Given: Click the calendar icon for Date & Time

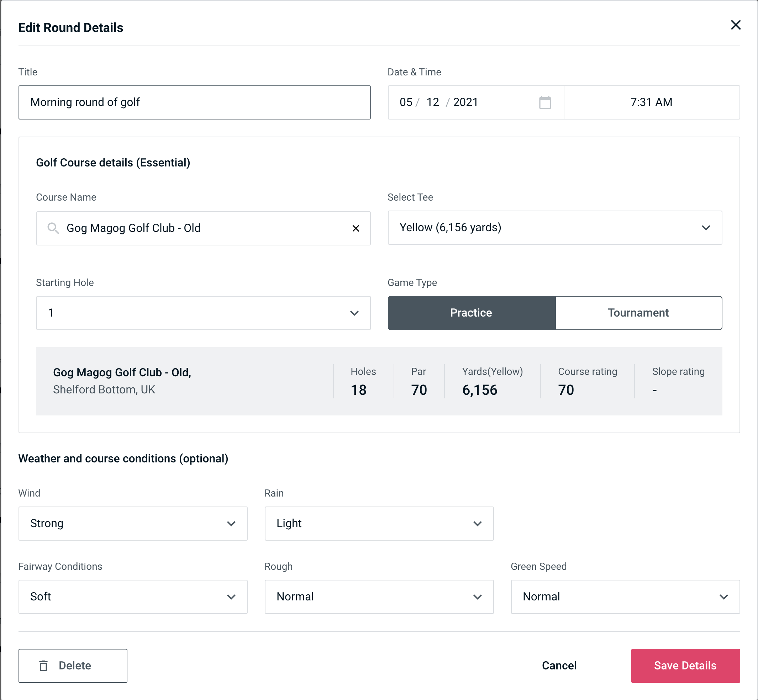Looking at the screenshot, I should [x=545, y=102].
